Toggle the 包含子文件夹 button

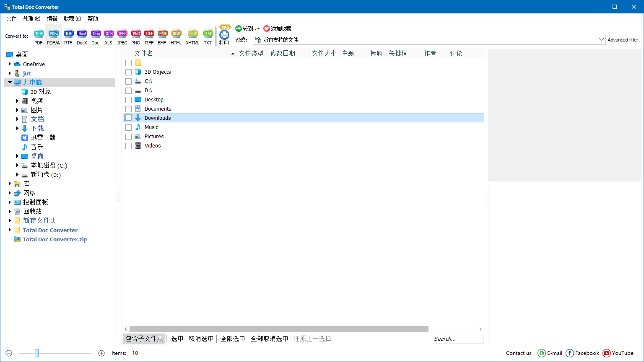(144, 339)
